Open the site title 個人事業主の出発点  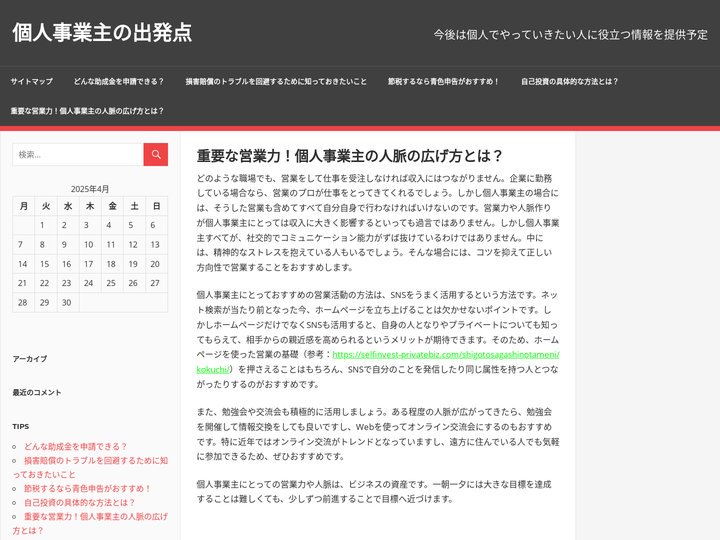[x=102, y=33]
